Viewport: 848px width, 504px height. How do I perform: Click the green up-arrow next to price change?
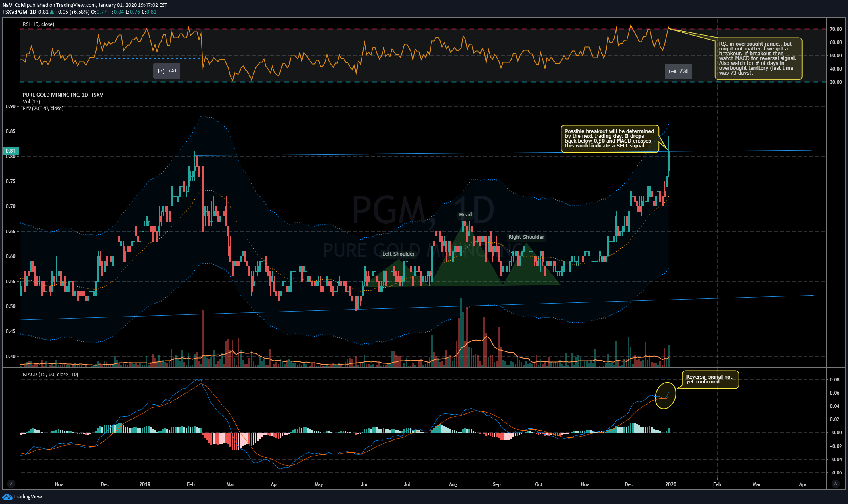coord(52,12)
